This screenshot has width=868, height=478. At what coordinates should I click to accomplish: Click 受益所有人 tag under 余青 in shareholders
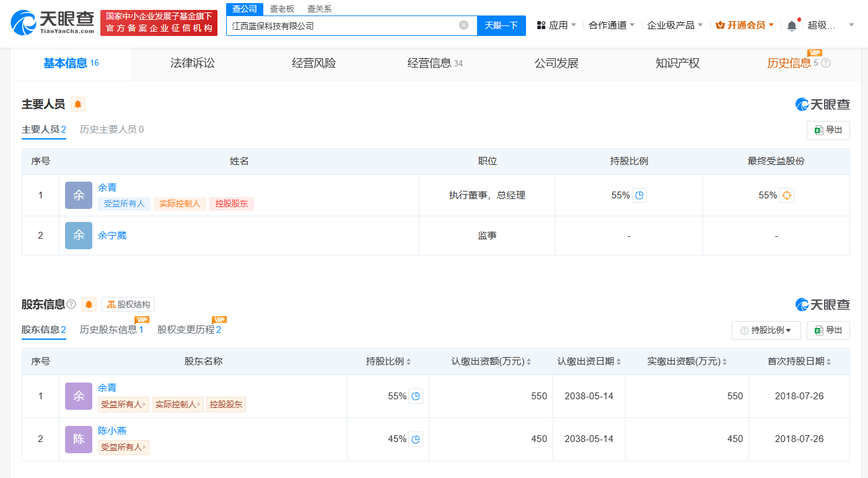(123, 404)
